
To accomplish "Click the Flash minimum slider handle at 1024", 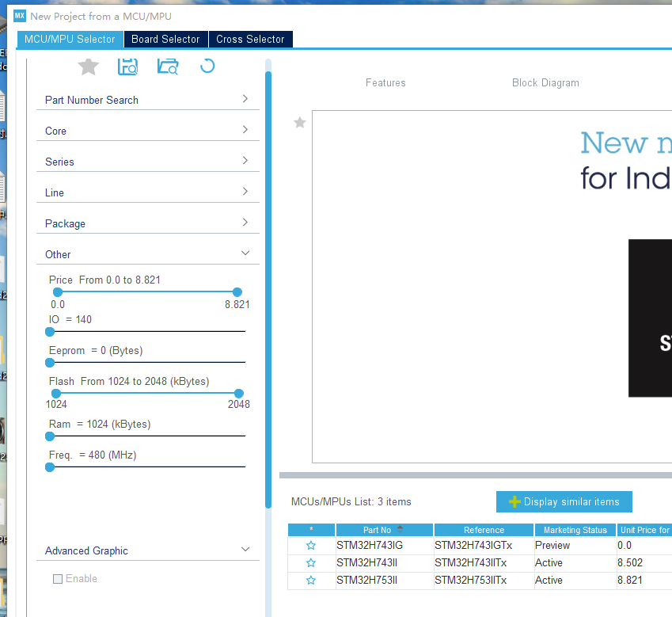I will tap(55, 393).
